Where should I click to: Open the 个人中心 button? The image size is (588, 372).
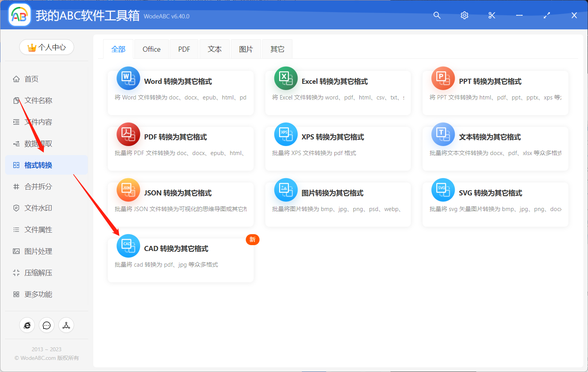46,47
